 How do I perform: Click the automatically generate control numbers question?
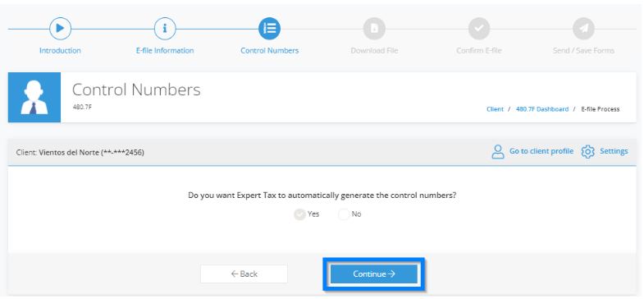pos(322,195)
